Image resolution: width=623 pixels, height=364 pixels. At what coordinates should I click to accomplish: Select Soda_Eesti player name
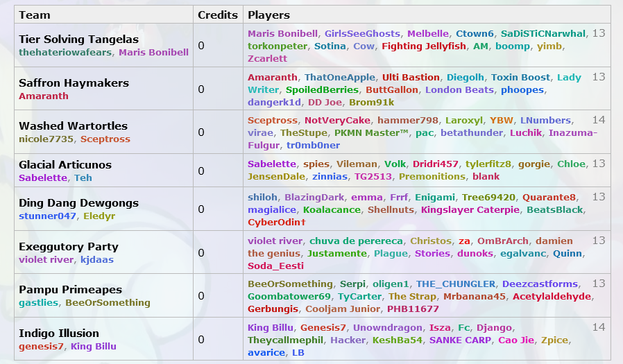pyautogui.click(x=275, y=266)
